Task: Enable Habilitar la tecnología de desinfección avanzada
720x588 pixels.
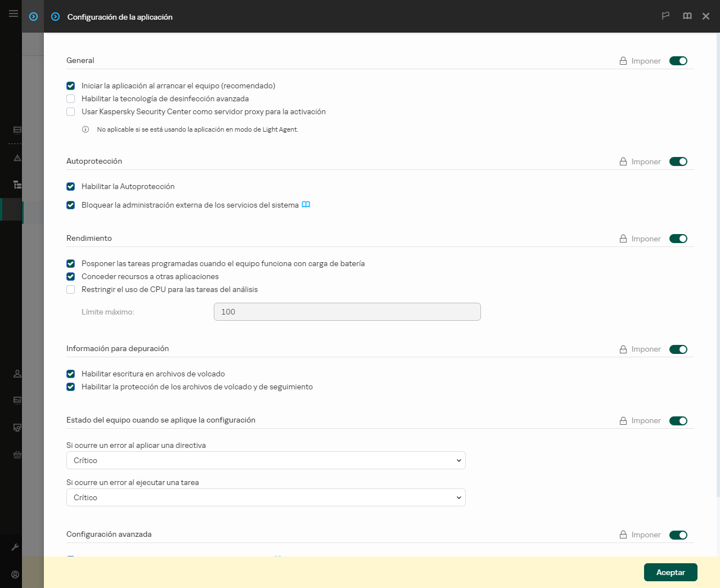Action: [x=70, y=98]
